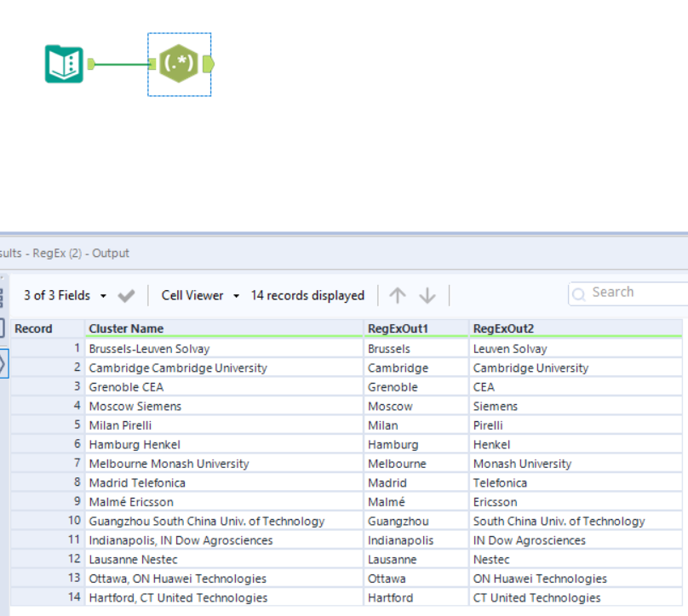
Task: Select the 'Monash University' RegExOut2 cell
Action: (x=522, y=464)
